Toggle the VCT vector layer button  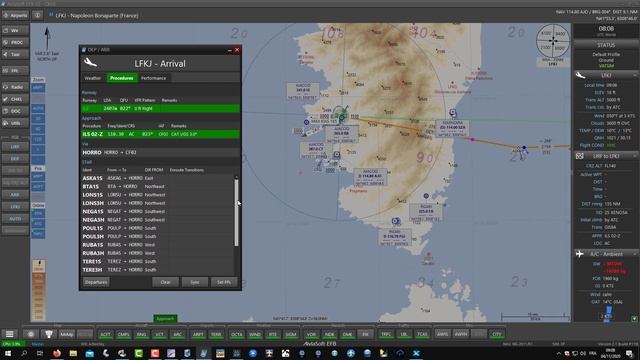tap(159, 334)
